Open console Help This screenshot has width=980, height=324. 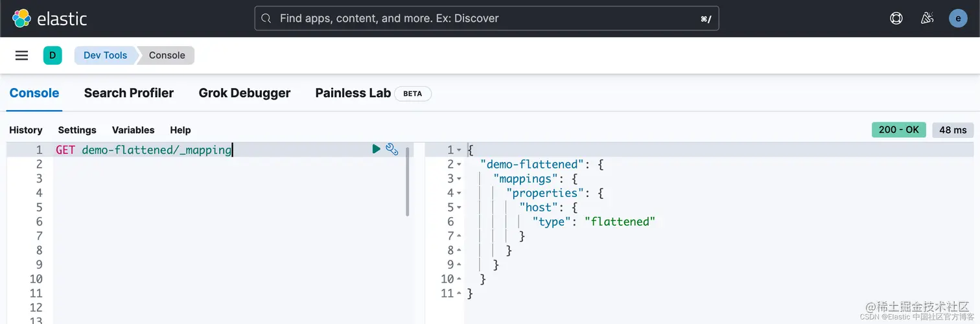(x=180, y=130)
